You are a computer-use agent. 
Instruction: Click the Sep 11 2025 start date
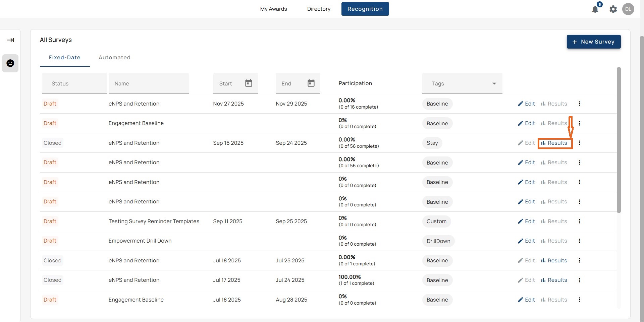[x=227, y=221]
